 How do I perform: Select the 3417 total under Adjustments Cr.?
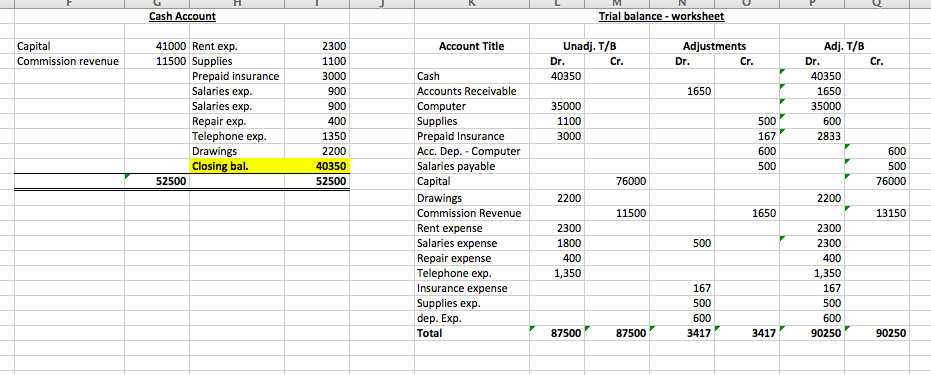tap(747, 333)
